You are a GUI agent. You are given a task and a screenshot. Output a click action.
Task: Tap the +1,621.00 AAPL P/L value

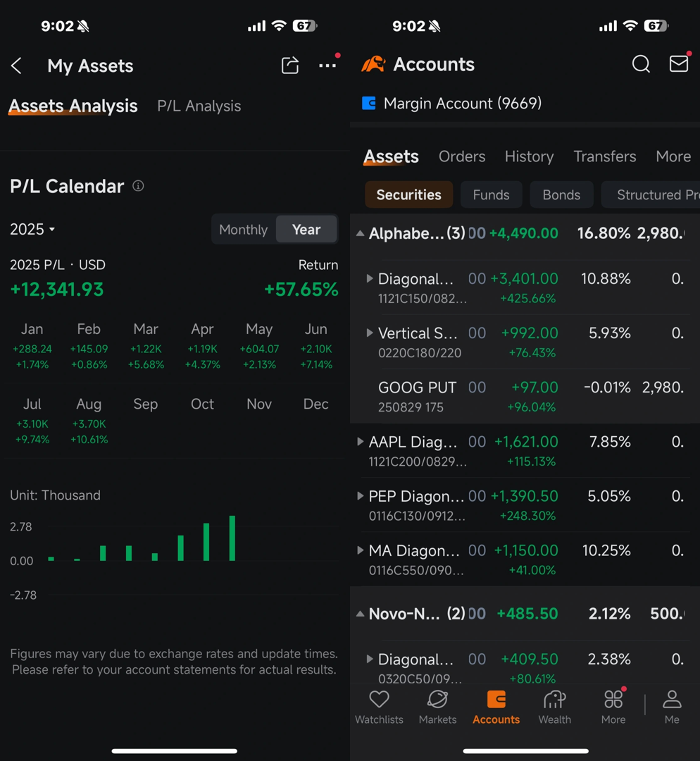pos(526,442)
